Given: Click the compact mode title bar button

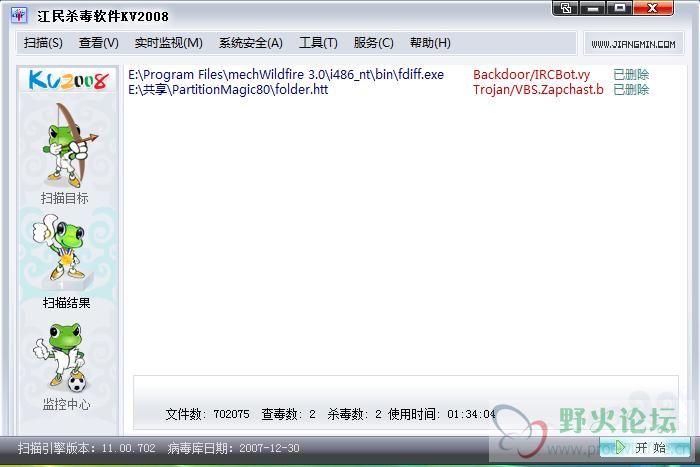Looking at the screenshot, I should (x=566, y=8).
